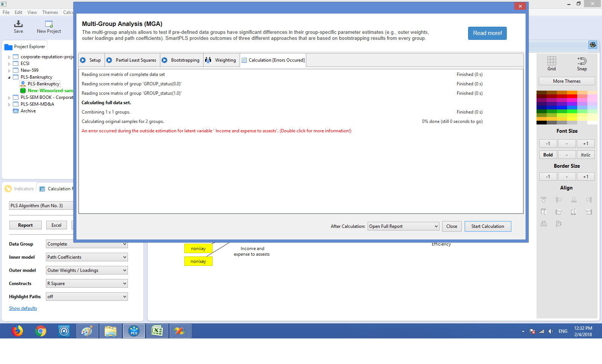602x364 pixels.
Task: Expand the PLS-SEM-MD&A project node
Action: (x=9, y=105)
